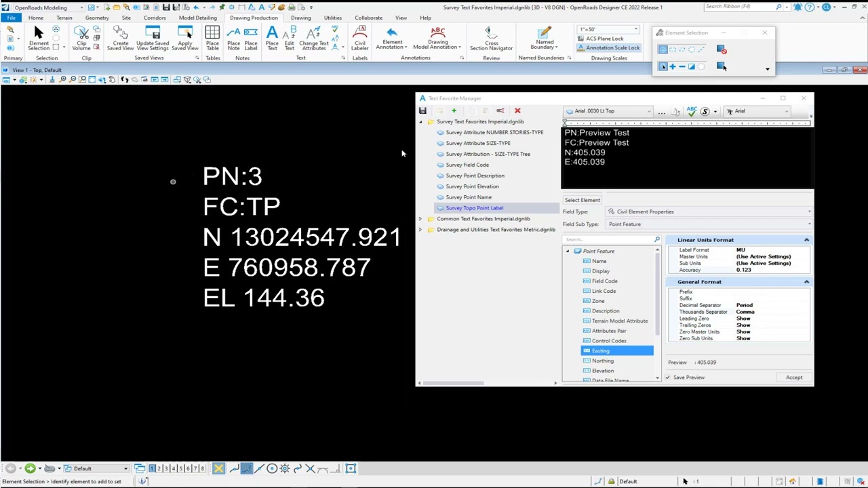Click the field list Search box
Viewport: 868px width, 488px height.
(x=608, y=239)
